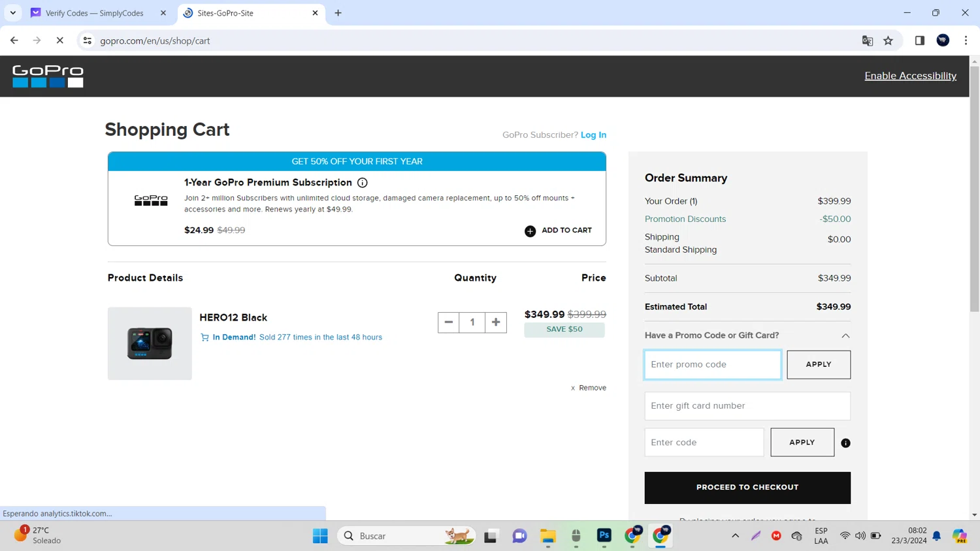Switch the ESP LAA input language
This screenshot has height=551, width=980.
[x=821, y=536]
